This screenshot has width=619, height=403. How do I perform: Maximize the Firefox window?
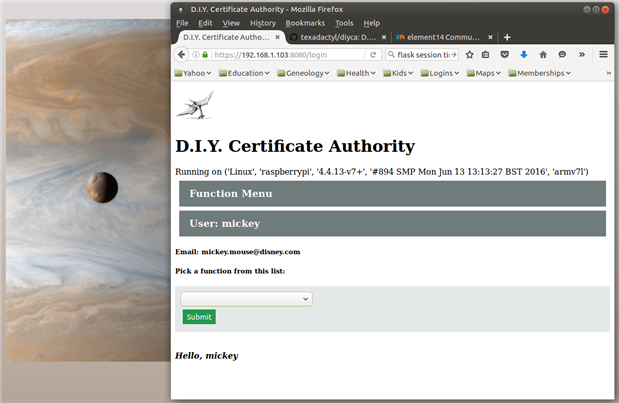pos(596,9)
